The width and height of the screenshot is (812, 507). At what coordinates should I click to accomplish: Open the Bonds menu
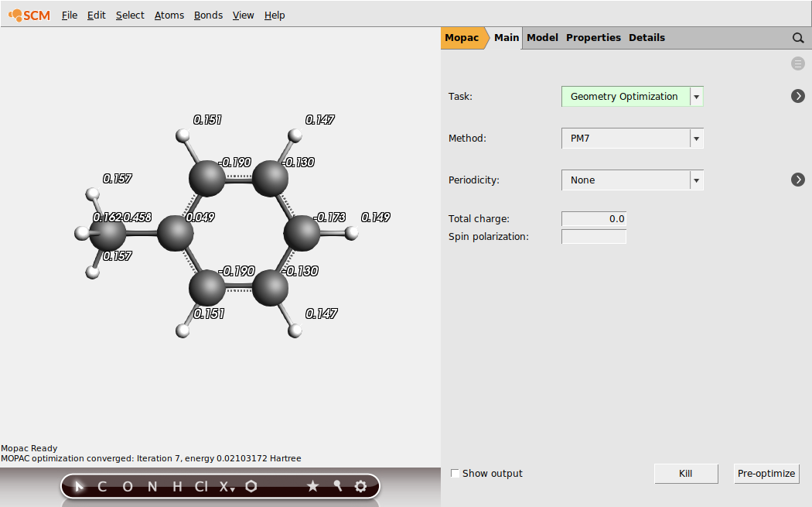pyautogui.click(x=208, y=15)
